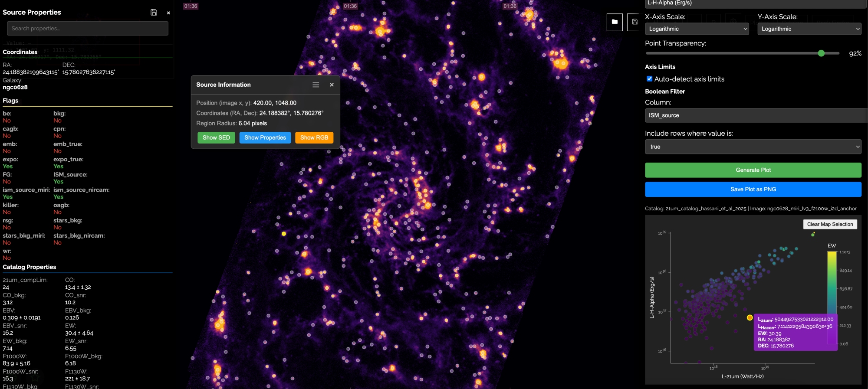Toggle Auto-detect axis limits checkbox
This screenshot has height=389, width=868.
(x=649, y=79)
